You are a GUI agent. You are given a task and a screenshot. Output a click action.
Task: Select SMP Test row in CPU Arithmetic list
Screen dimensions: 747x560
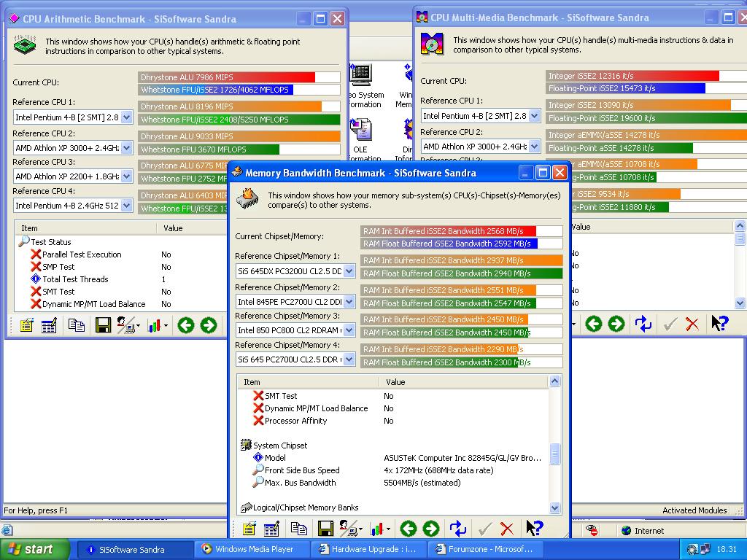pos(53,267)
